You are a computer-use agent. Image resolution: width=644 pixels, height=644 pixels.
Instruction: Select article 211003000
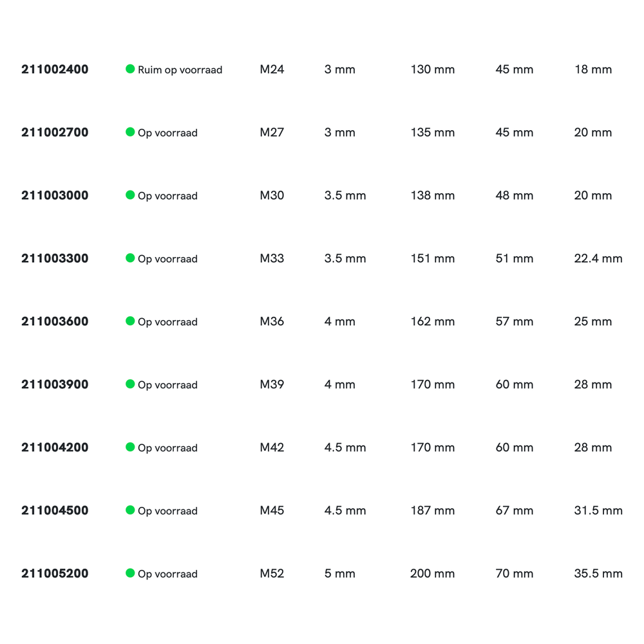coord(55,196)
